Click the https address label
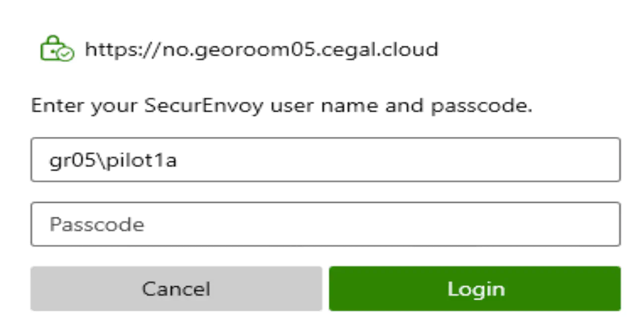The image size is (644, 328). [261, 49]
